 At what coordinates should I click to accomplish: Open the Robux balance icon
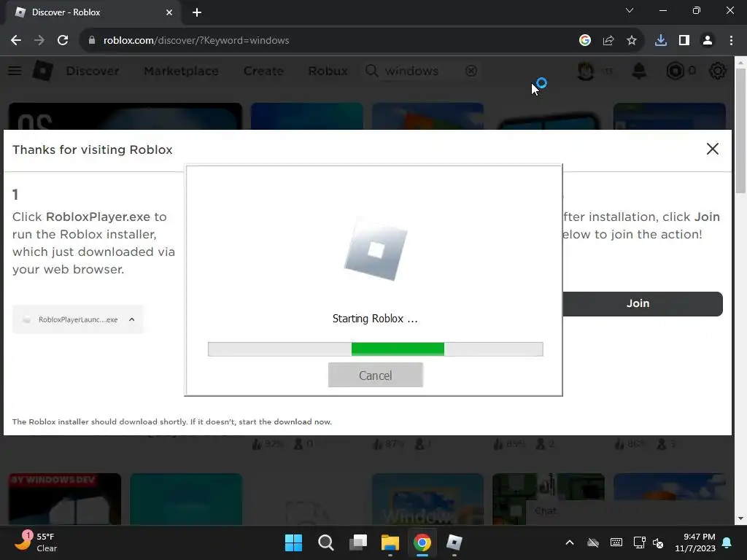(x=676, y=71)
